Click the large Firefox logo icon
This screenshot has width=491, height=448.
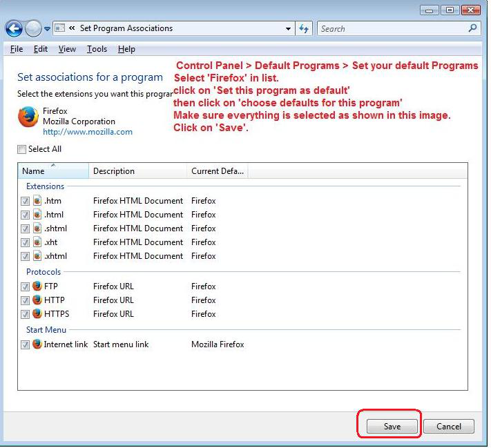[28, 117]
